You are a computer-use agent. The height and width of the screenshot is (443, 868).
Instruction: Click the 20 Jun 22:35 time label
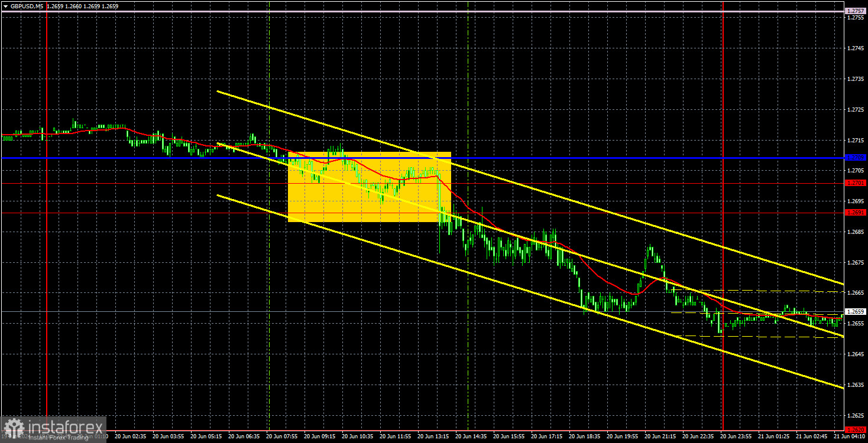(x=697, y=437)
